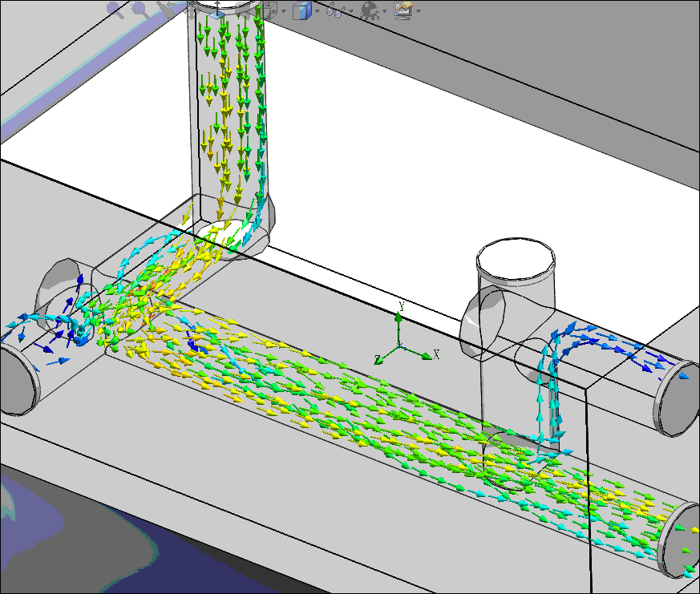Expand the View Settings dropdown arrow
This screenshot has height=594, width=700.
[418, 11]
